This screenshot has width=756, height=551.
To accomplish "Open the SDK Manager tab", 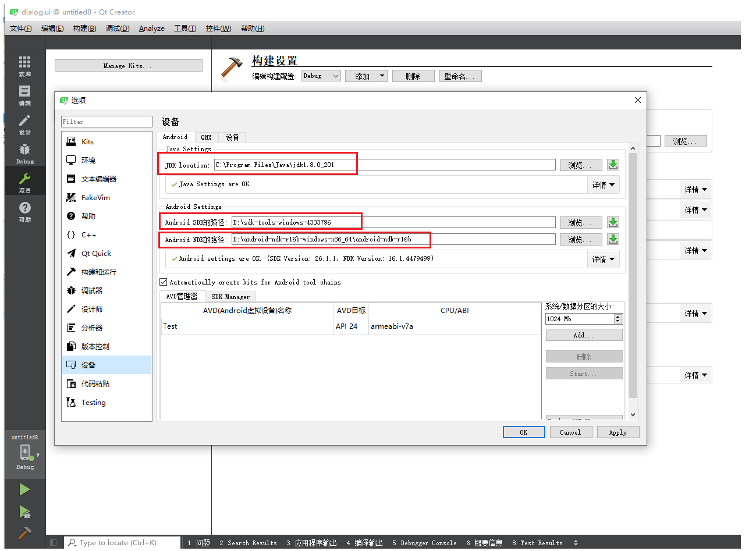I will coord(230,296).
